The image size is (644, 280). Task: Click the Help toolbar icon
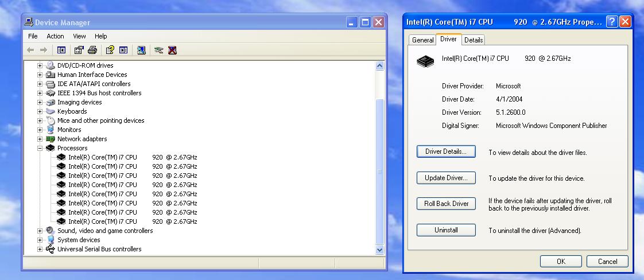tap(110, 50)
